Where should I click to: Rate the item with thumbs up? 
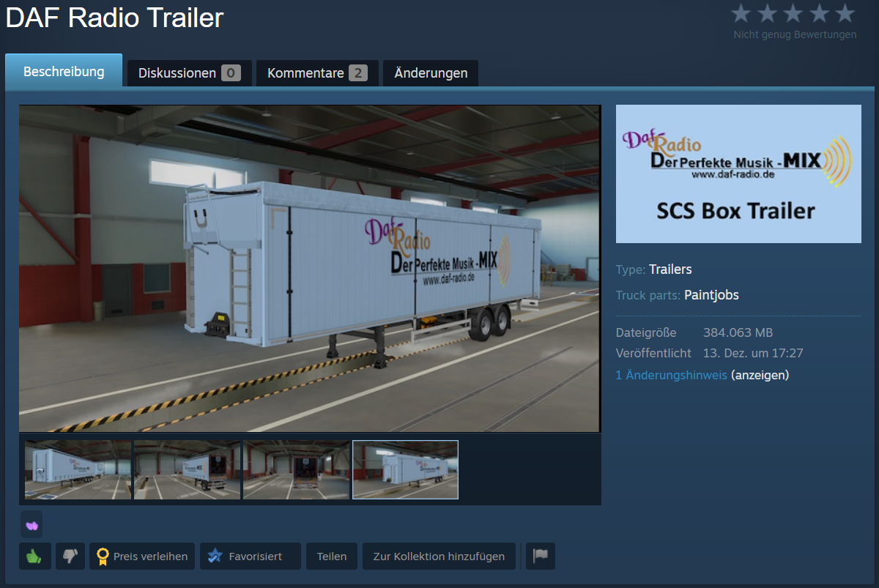pyautogui.click(x=34, y=557)
